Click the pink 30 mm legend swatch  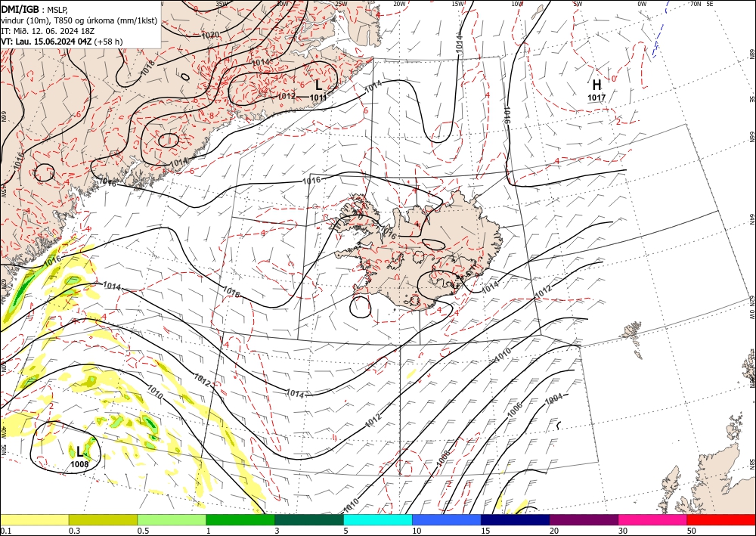[653, 519]
